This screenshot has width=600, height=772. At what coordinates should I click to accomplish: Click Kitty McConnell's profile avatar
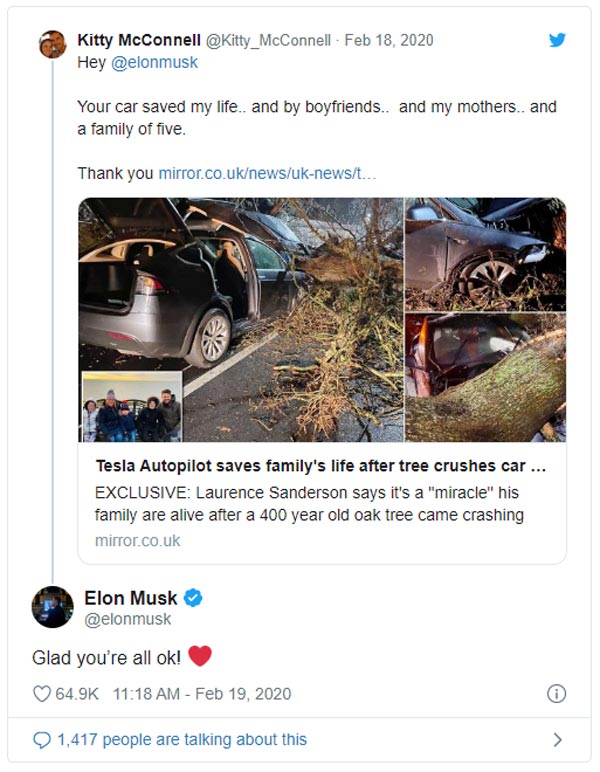[52, 44]
